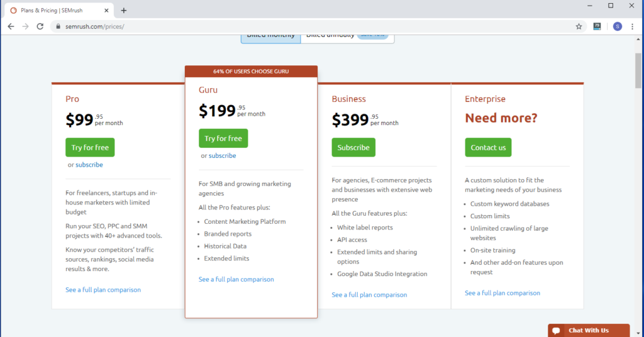Viewport: 644px width, 337px height.
Task: Click the $199 price text
Action: click(x=217, y=111)
